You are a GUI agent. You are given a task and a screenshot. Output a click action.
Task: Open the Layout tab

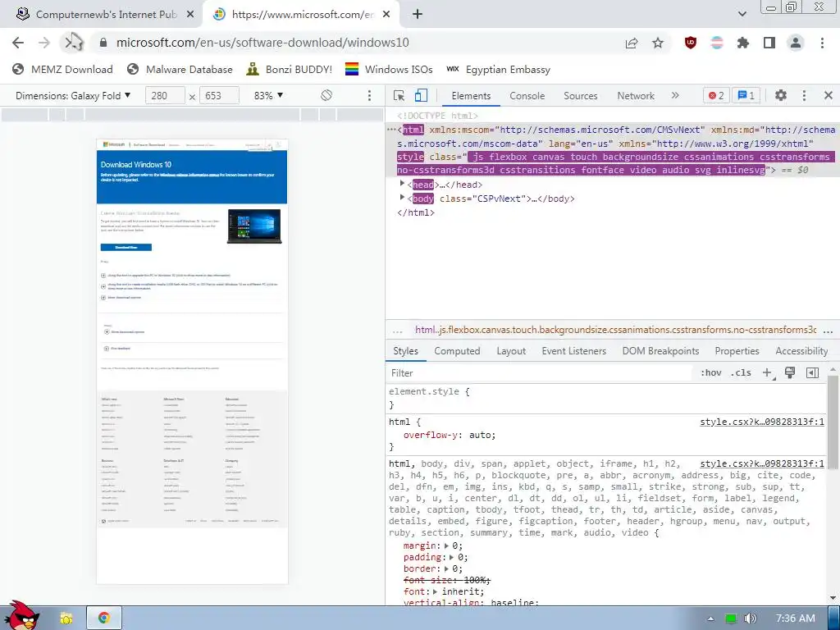click(510, 351)
